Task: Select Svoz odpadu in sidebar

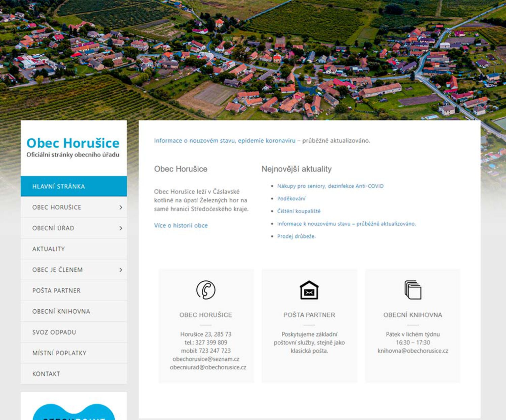Action: (x=54, y=332)
